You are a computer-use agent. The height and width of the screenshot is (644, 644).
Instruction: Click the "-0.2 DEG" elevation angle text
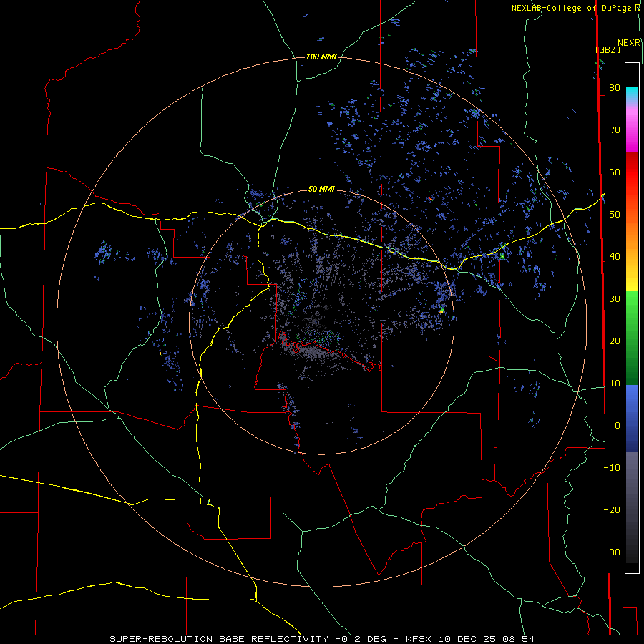361,639
